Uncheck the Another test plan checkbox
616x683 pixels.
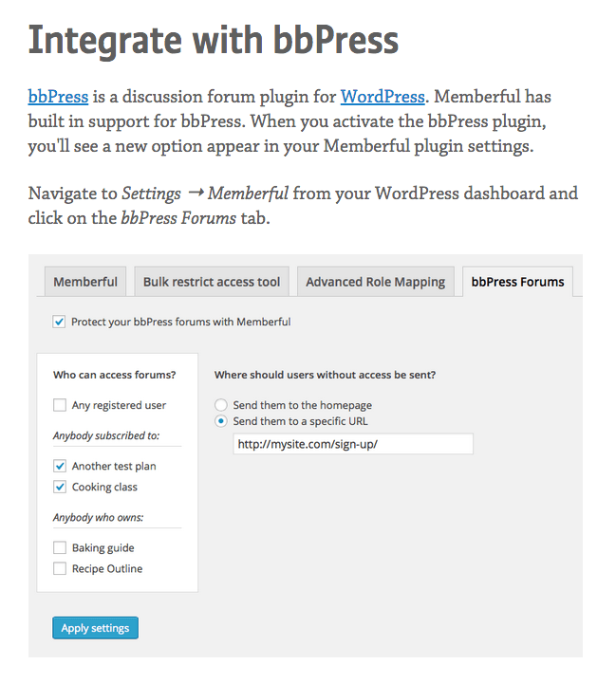pos(61,466)
